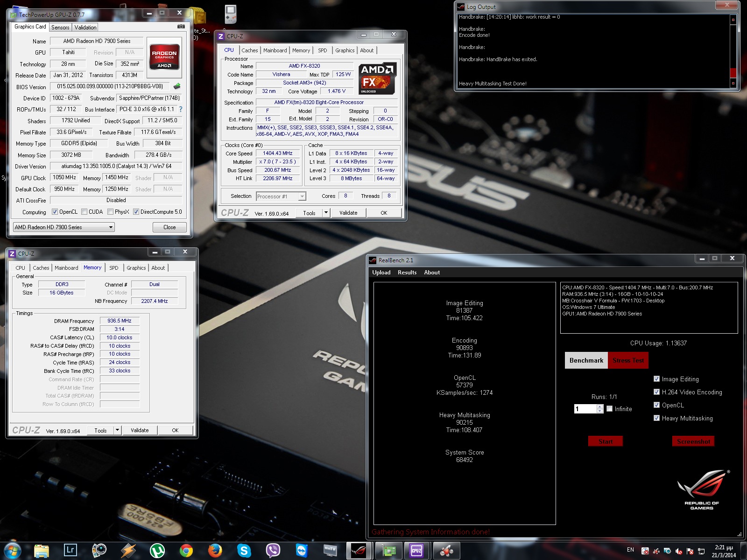Click the EN language indicator in tray
Viewport: 747px width, 560px height.
630,550
